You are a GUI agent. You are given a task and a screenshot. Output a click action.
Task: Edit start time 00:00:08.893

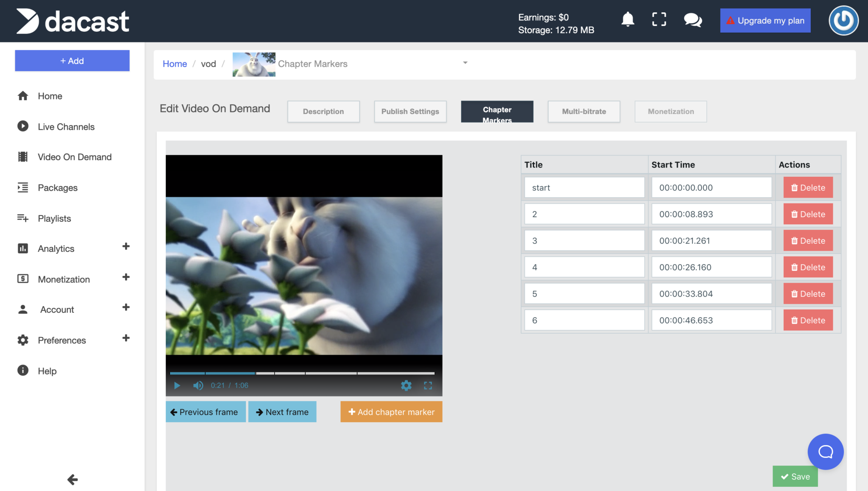pos(712,214)
